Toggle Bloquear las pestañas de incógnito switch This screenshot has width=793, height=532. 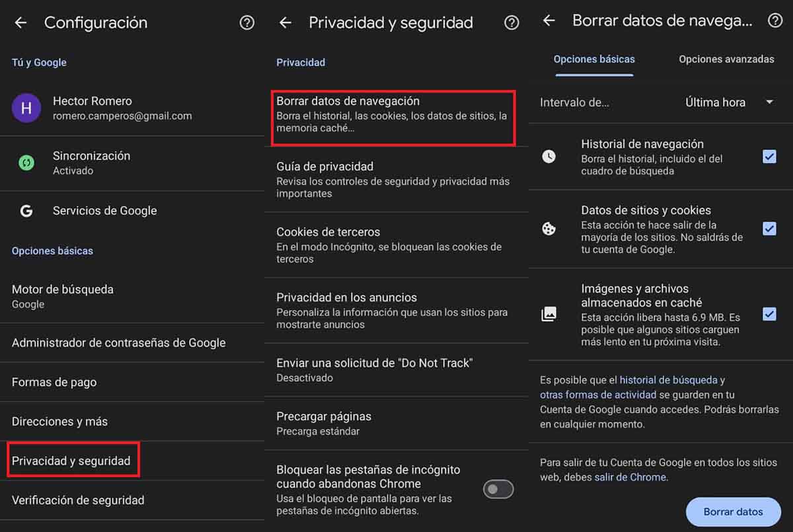(x=498, y=489)
